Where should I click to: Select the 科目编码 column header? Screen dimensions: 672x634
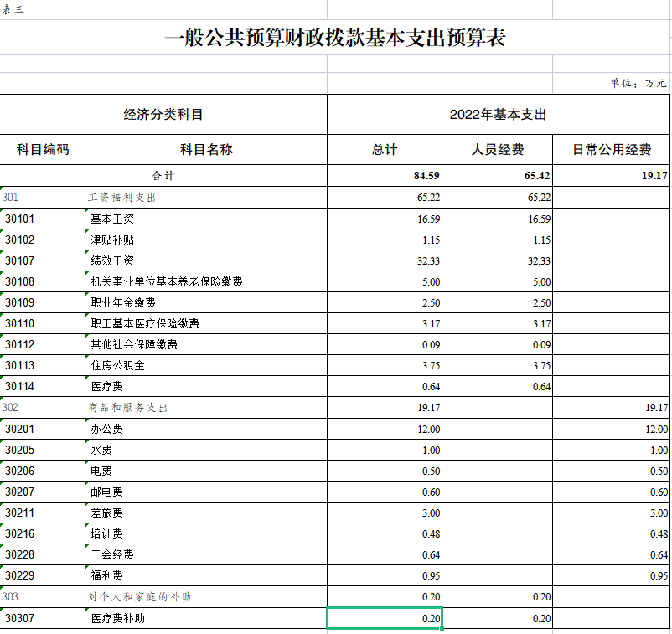[43, 150]
